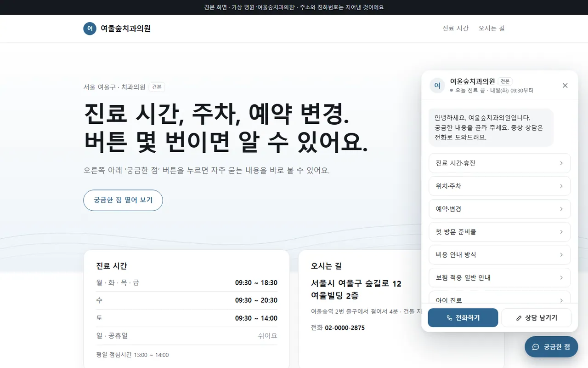Image resolution: width=588 pixels, height=368 pixels.
Task: Close the chat panel with the X
Action: [565, 86]
